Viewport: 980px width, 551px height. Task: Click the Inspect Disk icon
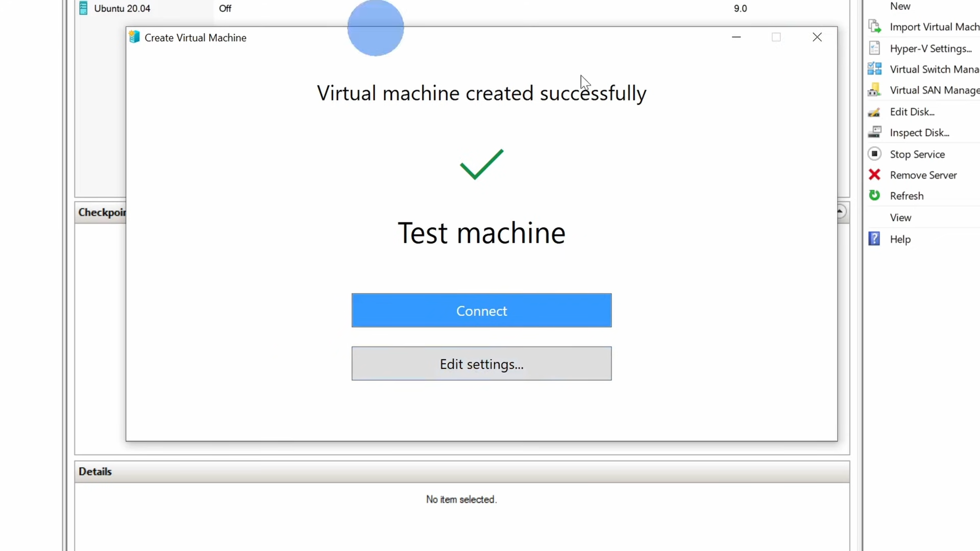(x=875, y=132)
